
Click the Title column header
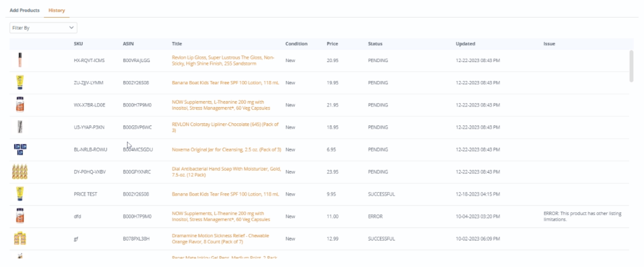pos(177,43)
